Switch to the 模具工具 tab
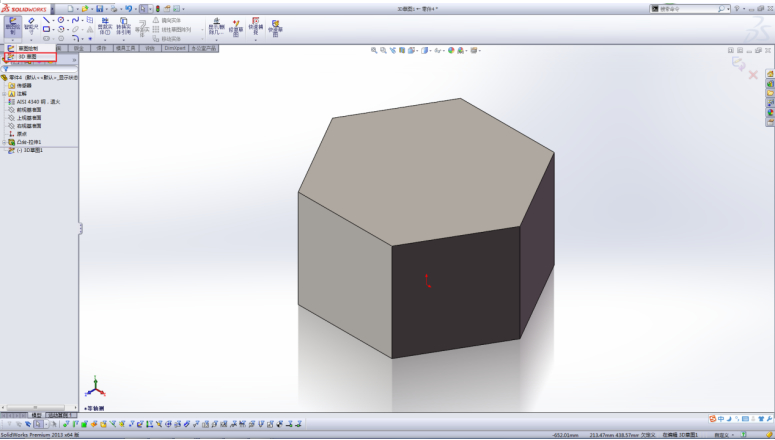The width and height of the screenshot is (775, 440). pos(126,48)
